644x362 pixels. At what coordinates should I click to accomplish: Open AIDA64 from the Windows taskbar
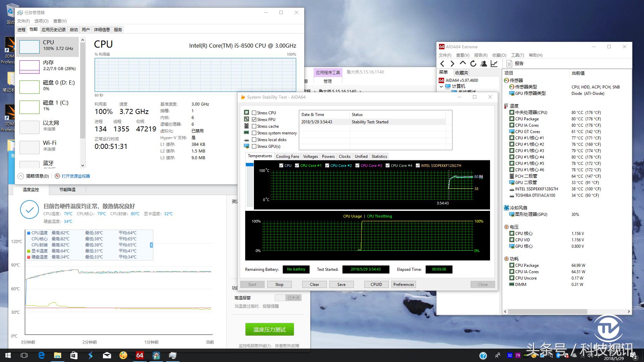click(x=140, y=355)
